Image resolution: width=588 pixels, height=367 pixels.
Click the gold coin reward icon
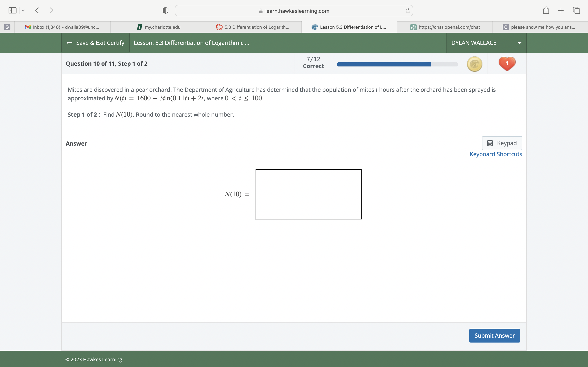pos(474,64)
